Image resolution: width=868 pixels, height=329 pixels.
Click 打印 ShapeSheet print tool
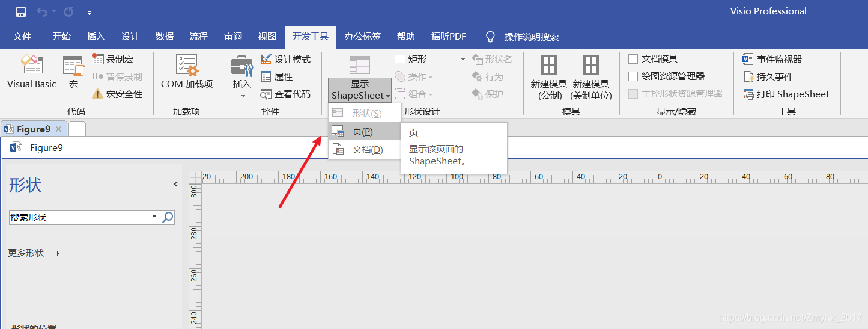click(x=786, y=94)
